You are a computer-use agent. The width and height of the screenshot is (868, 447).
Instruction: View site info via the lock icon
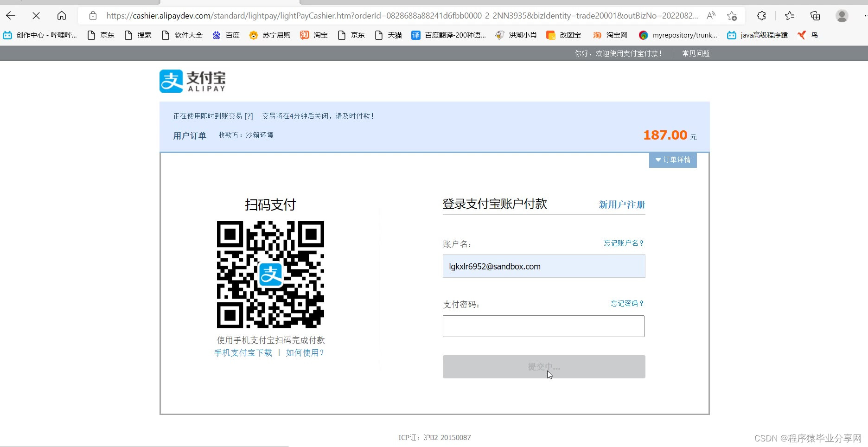tap(93, 16)
